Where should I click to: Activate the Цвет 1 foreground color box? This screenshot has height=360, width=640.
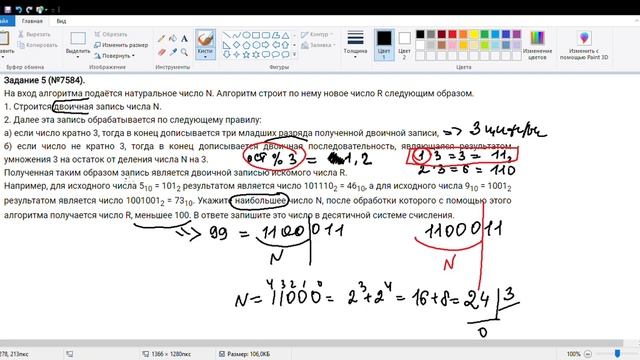click(x=384, y=45)
